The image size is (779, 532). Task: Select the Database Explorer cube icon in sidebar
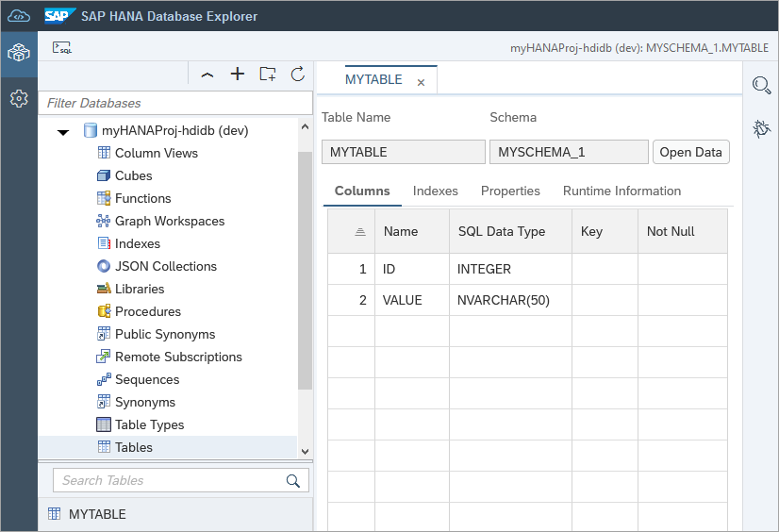click(19, 52)
